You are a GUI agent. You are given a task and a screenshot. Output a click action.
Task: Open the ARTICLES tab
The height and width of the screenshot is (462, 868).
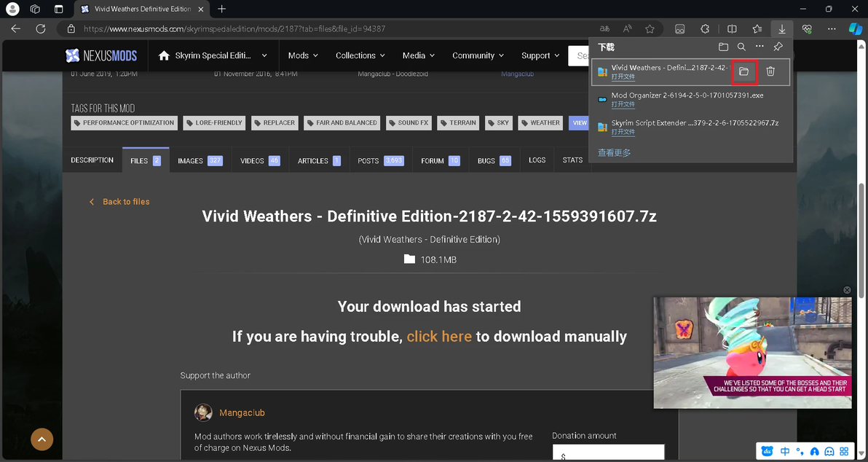(x=320, y=160)
